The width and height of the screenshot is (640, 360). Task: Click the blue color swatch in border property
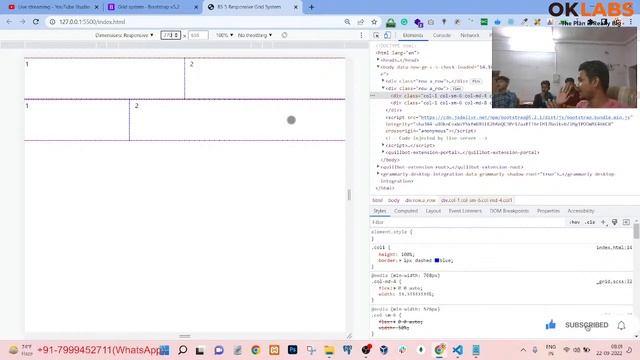[437, 260]
